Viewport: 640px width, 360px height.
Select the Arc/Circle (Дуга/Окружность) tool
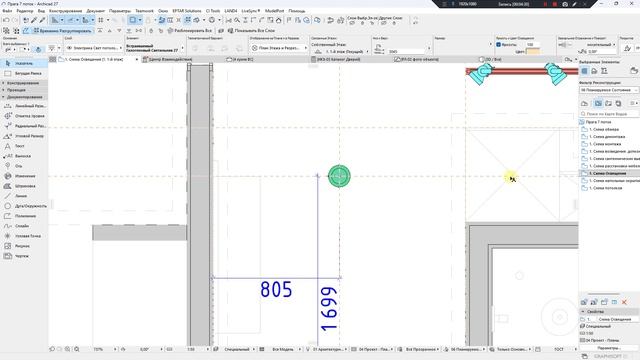point(24,206)
